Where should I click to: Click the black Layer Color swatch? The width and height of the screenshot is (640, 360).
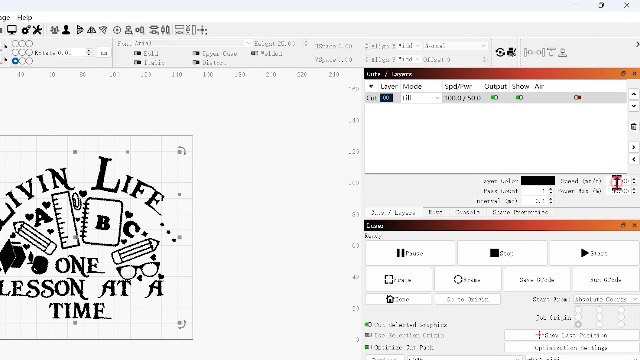(x=538, y=180)
